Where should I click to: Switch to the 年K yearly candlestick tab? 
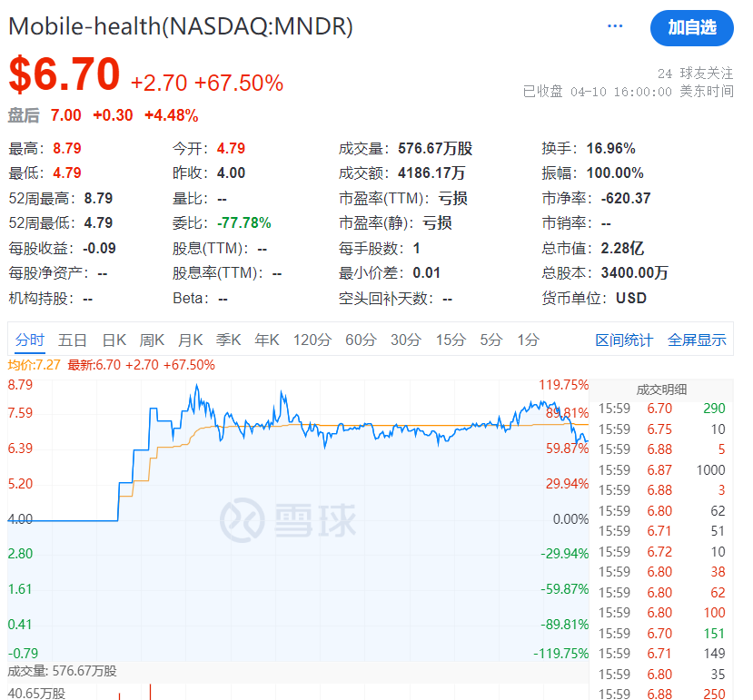(x=267, y=340)
